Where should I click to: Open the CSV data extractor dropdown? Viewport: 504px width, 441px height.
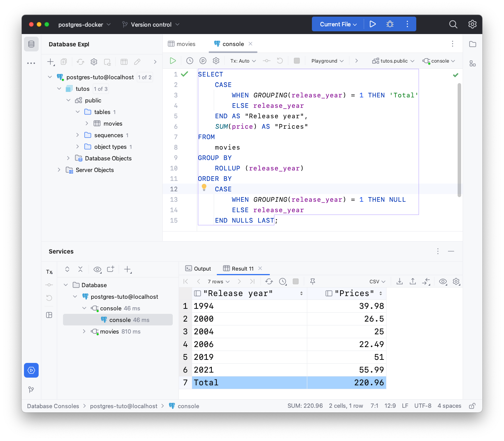coord(377,281)
